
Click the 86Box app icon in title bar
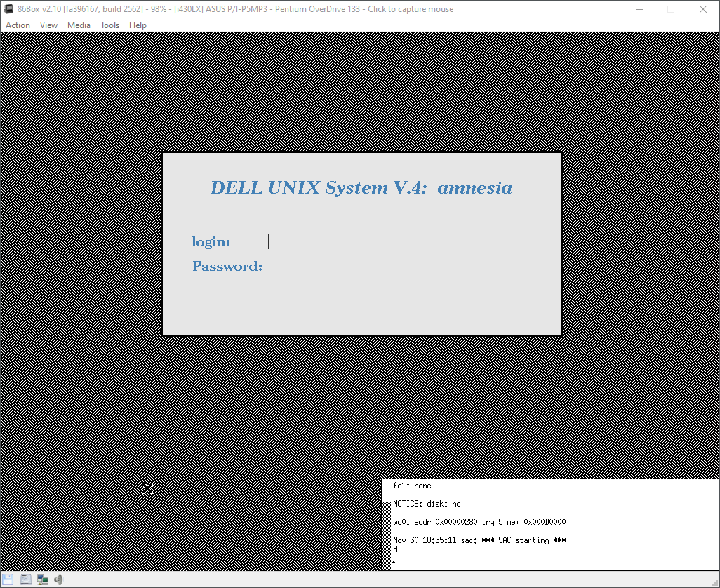[8, 9]
